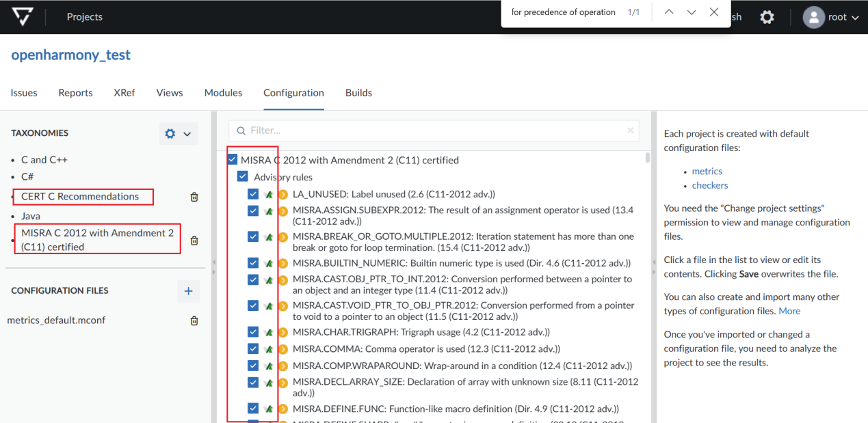This screenshot has width=868, height=423.
Task: Open the Modules tab
Action: click(x=223, y=93)
